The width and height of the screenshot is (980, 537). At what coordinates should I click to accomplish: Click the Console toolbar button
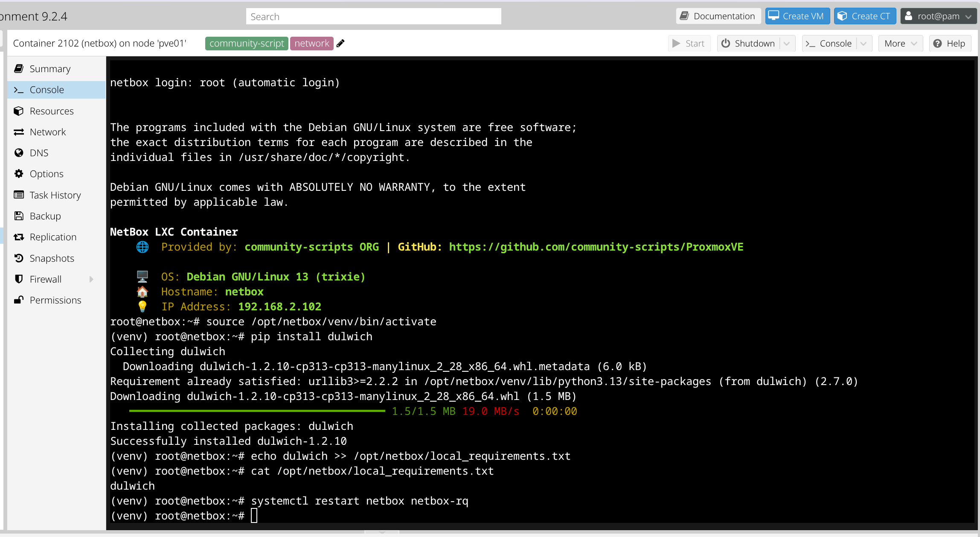click(x=829, y=44)
